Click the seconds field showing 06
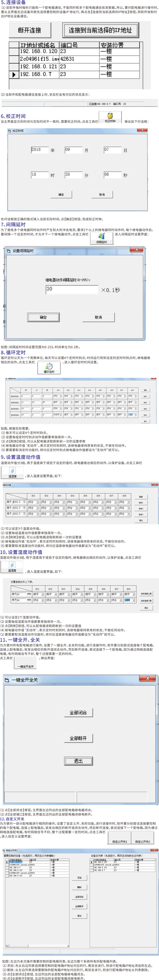The height and width of the screenshot is (980, 159). (x=113, y=175)
